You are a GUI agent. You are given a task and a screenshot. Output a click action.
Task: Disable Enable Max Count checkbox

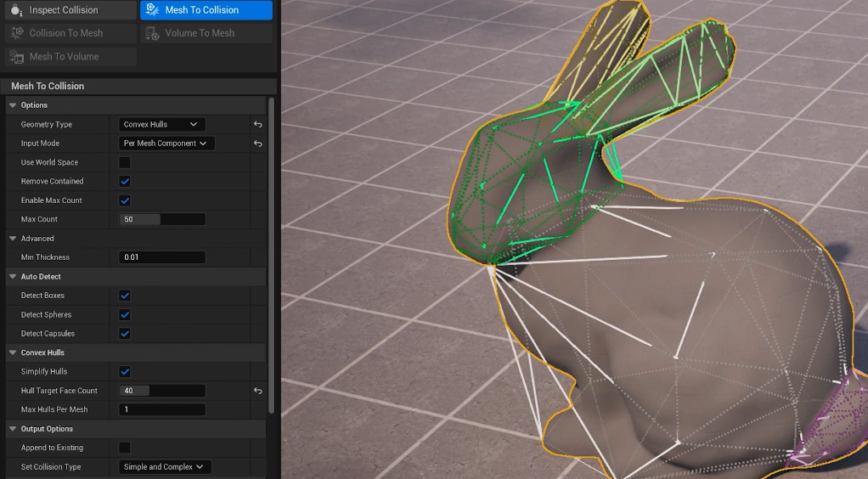click(x=125, y=200)
